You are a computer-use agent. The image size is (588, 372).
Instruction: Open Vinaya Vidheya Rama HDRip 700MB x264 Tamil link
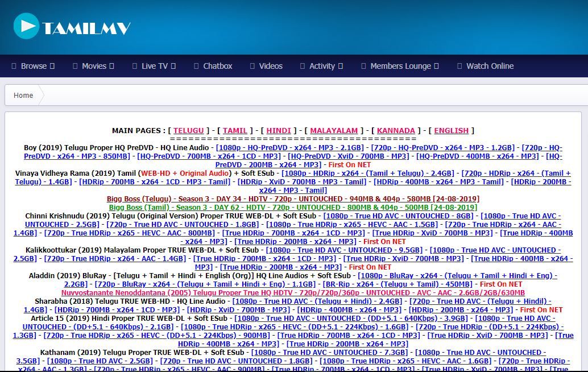tap(155, 182)
